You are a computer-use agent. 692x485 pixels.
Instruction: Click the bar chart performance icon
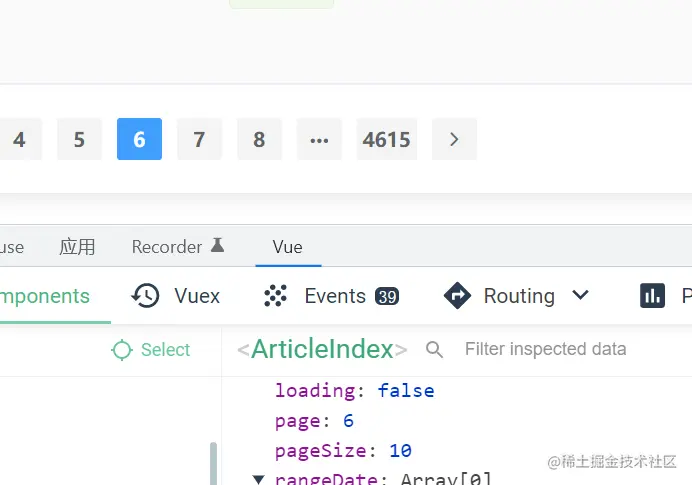coord(652,296)
